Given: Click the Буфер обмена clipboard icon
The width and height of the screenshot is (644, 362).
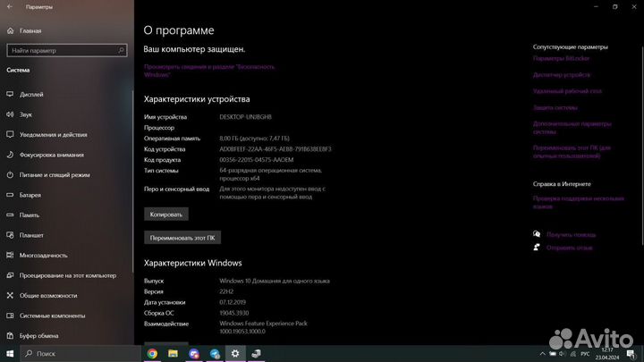Looking at the screenshot, I should [10, 335].
